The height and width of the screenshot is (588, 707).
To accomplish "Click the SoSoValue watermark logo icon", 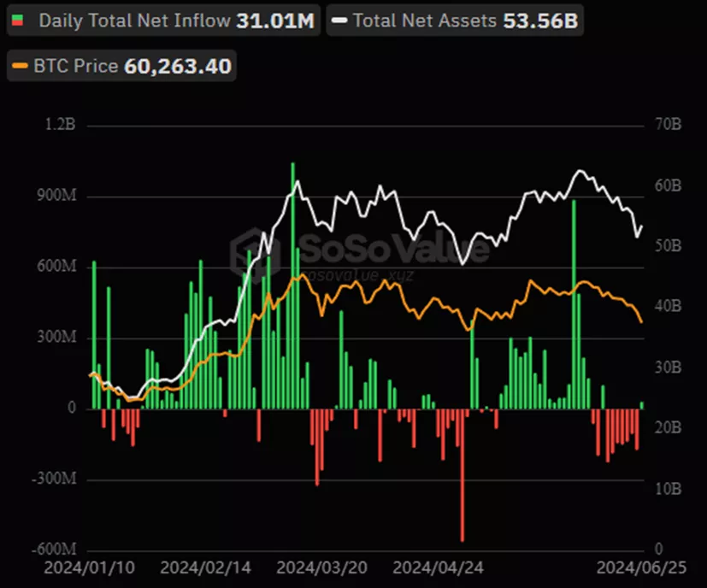I will click(250, 250).
